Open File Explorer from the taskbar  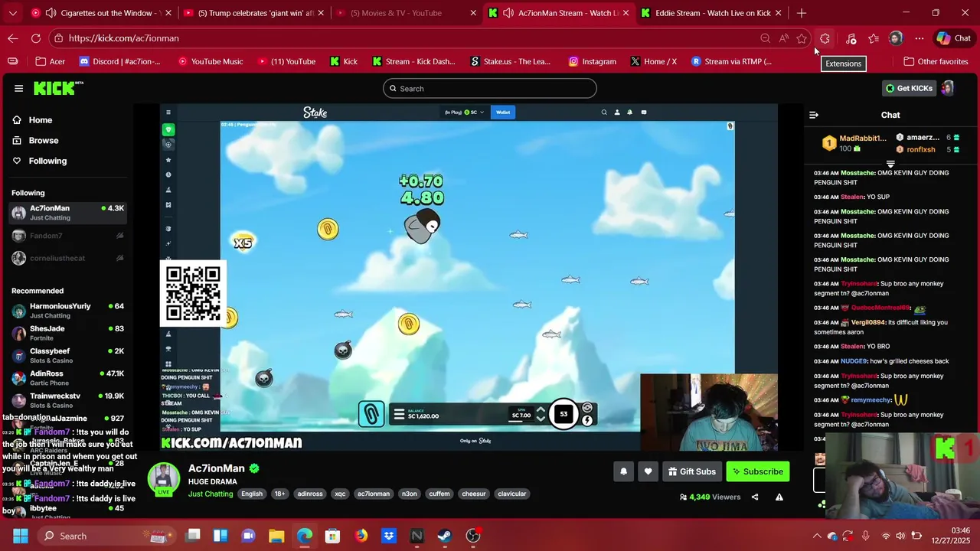[x=276, y=536]
